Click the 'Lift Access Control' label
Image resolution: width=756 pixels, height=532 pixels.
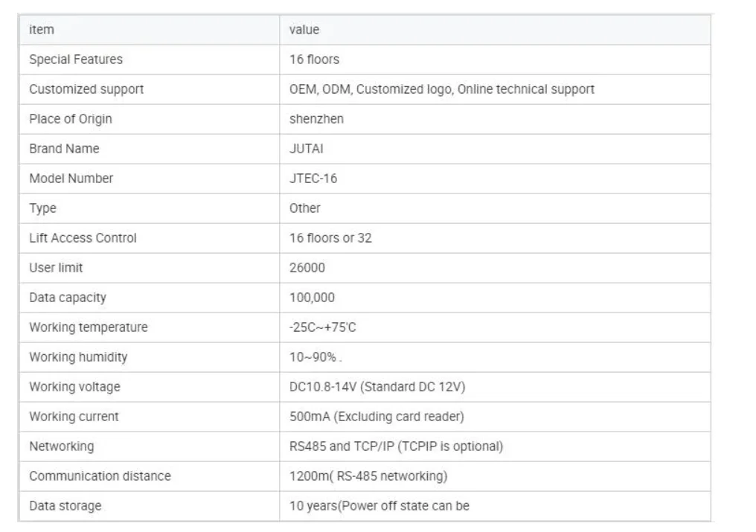tap(83, 238)
